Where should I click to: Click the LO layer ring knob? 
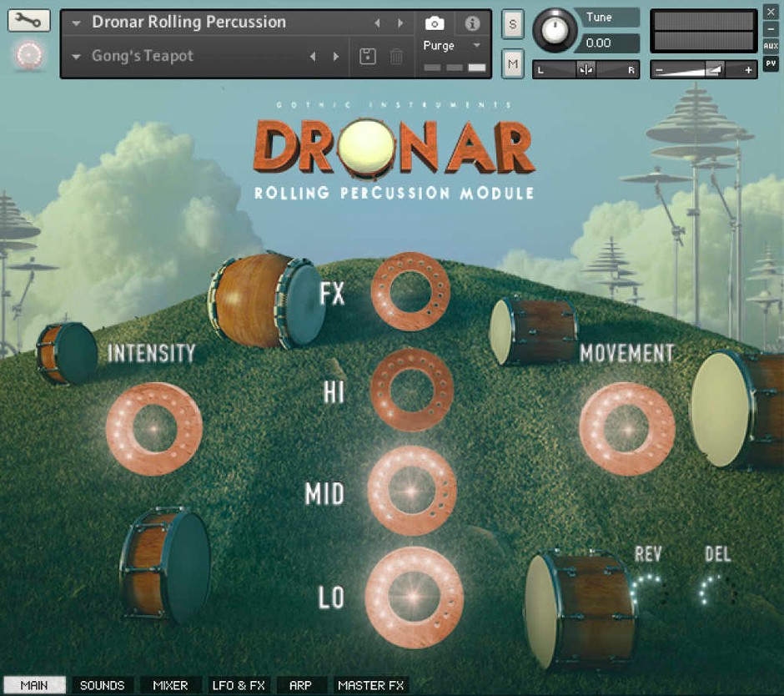point(414,597)
